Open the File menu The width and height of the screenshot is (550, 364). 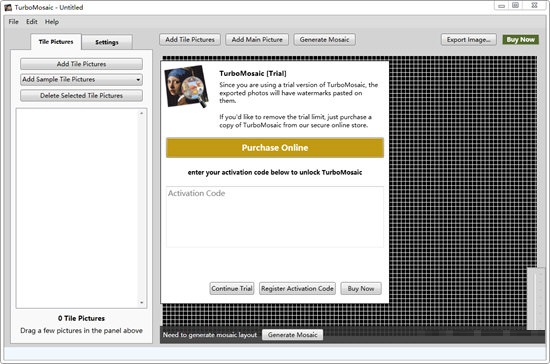pos(13,22)
